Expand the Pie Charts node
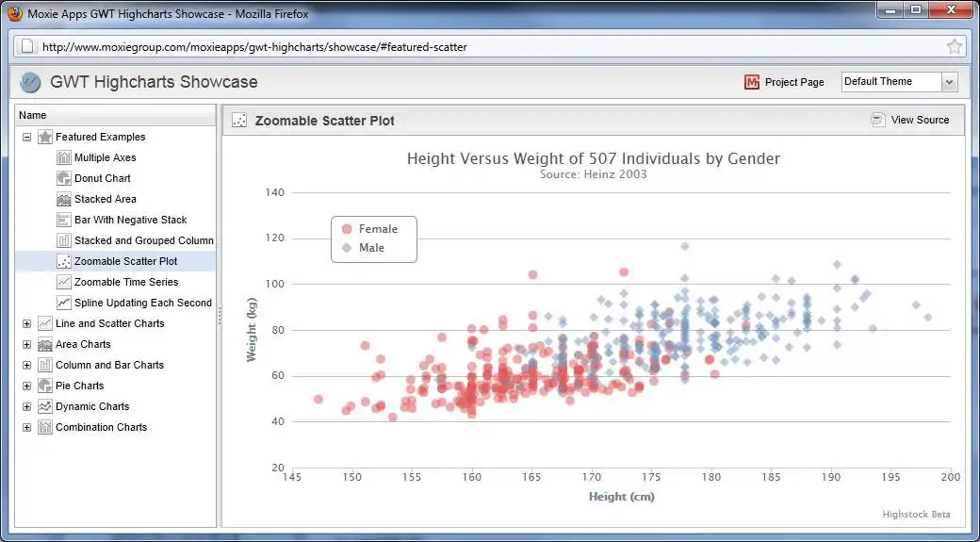 coord(27,386)
